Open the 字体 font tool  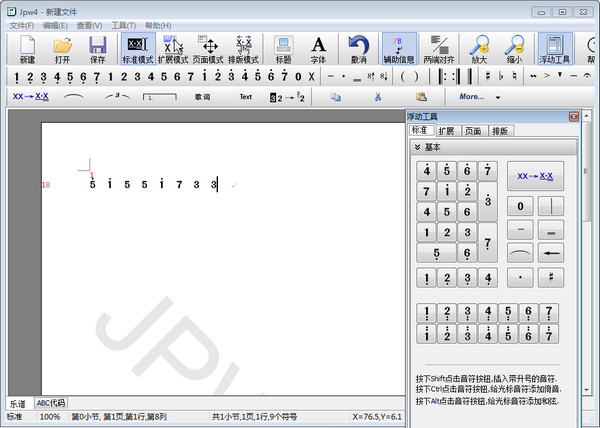(x=318, y=49)
